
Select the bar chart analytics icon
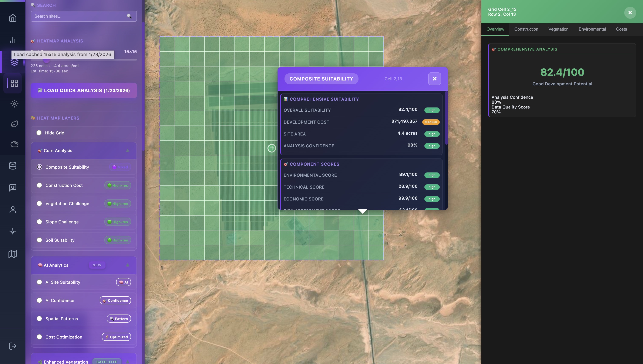click(x=13, y=40)
